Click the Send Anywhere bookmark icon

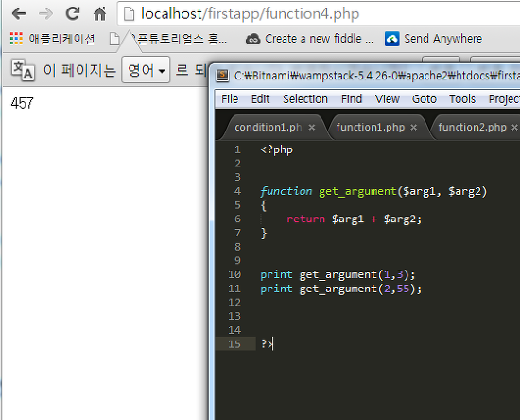[392, 39]
